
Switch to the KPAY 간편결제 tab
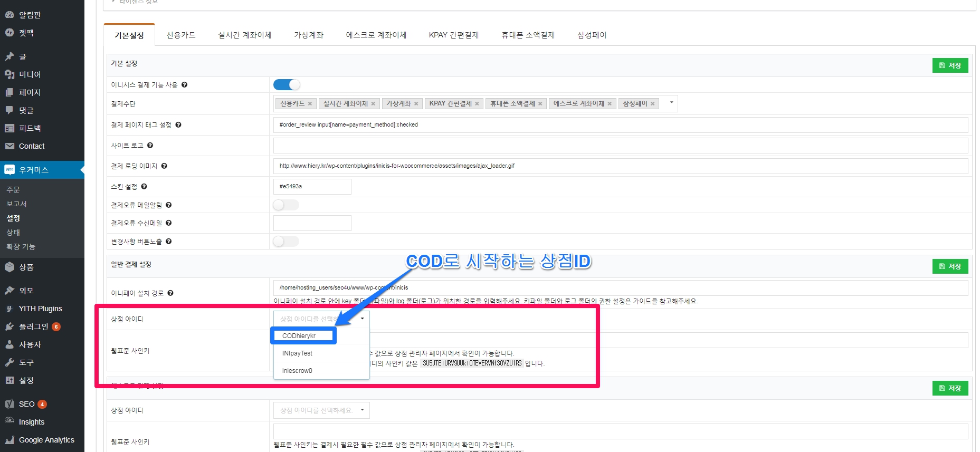(x=454, y=35)
